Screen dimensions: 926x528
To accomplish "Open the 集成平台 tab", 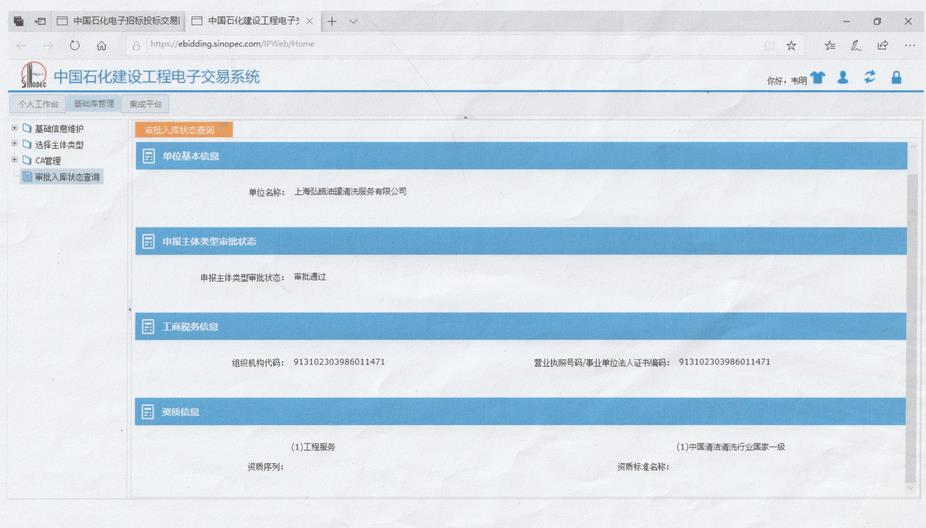I will pos(145,104).
